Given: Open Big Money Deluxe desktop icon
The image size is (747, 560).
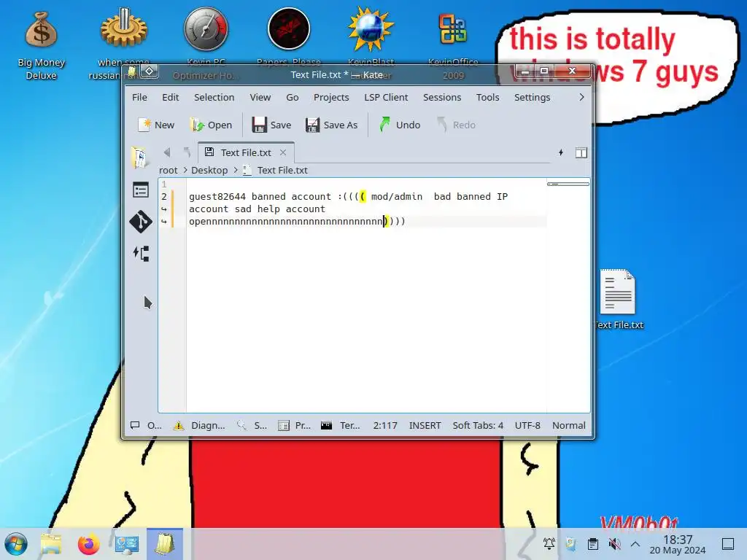Looking at the screenshot, I should click(x=41, y=45).
